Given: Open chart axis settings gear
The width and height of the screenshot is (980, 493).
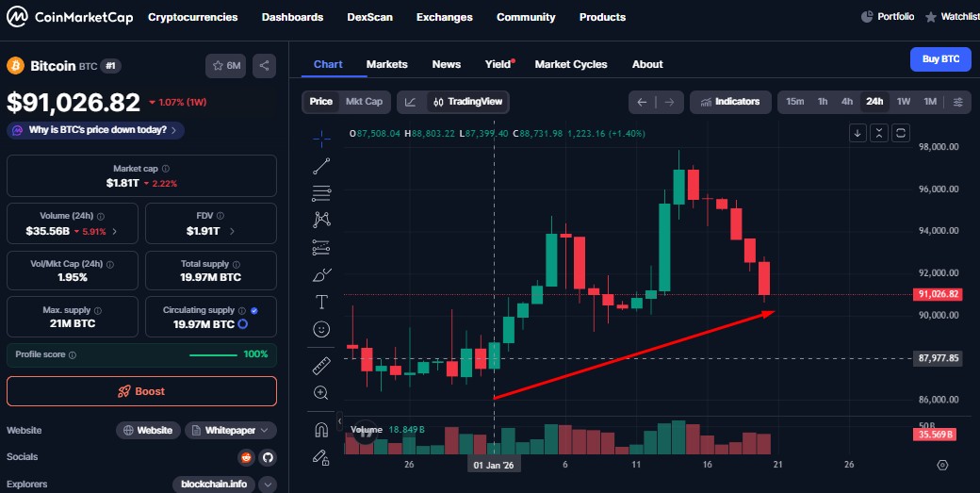Looking at the screenshot, I should click(x=942, y=465).
